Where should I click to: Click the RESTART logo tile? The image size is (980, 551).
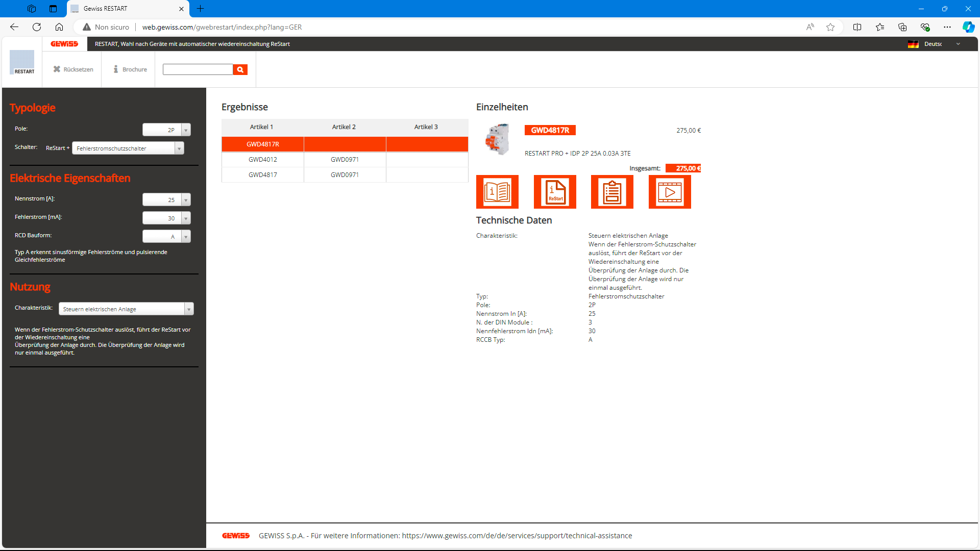tap(22, 62)
